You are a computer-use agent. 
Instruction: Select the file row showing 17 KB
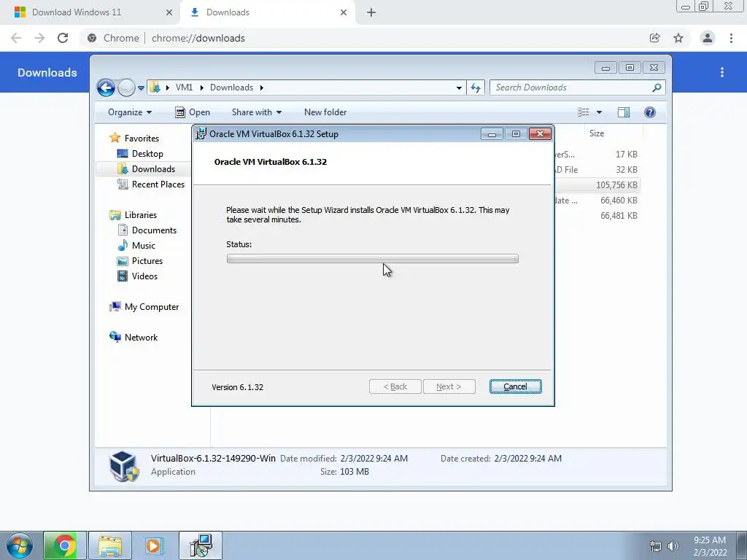pos(597,155)
